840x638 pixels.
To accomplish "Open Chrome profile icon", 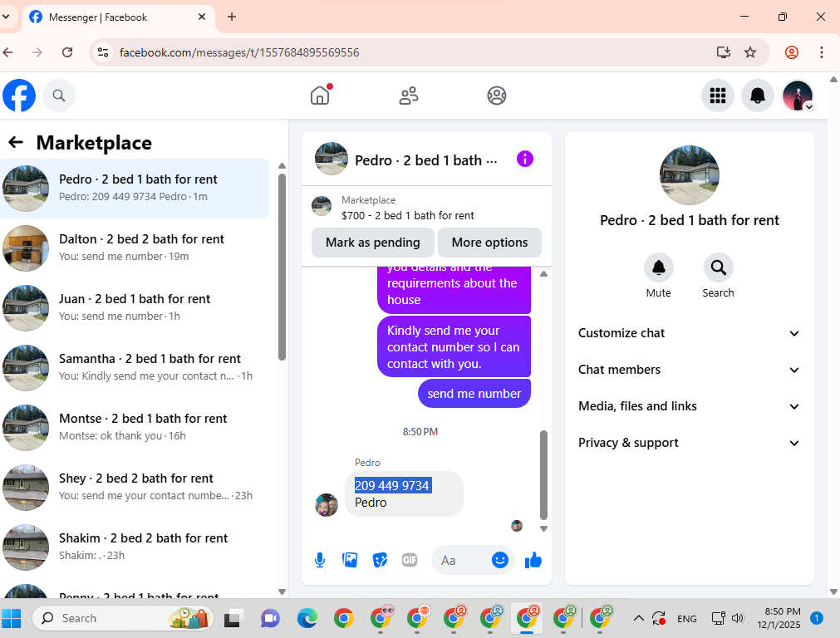I will pyautogui.click(x=792, y=52).
